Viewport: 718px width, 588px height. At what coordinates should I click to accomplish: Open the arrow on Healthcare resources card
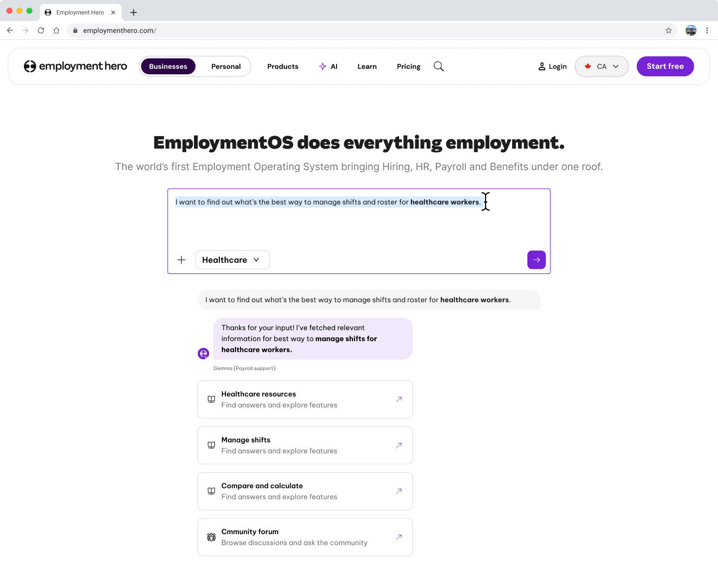(x=399, y=399)
